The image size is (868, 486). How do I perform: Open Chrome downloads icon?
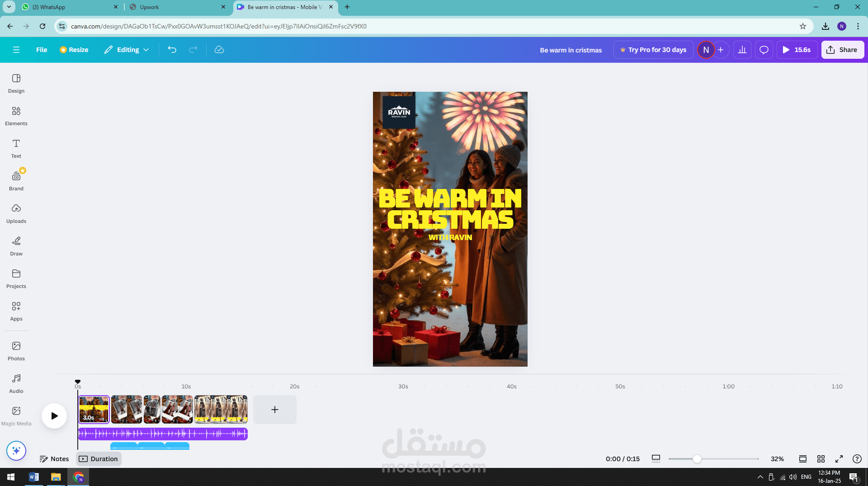(826, 26)
